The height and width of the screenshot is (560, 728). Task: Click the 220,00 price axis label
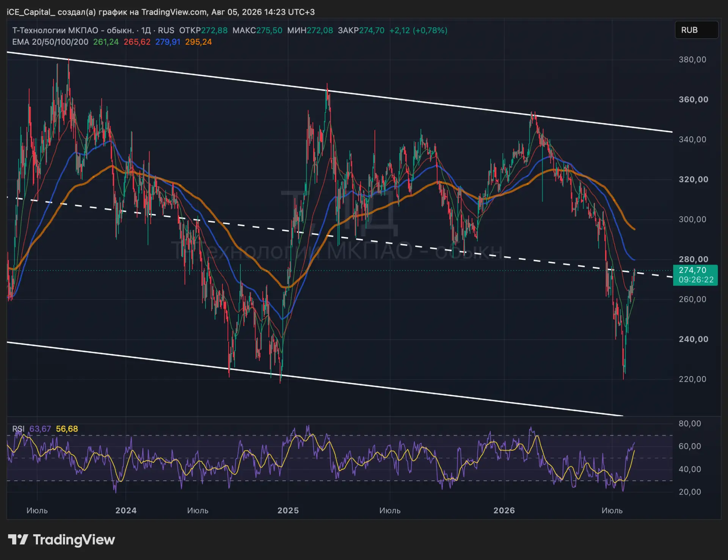pos(692,379)
